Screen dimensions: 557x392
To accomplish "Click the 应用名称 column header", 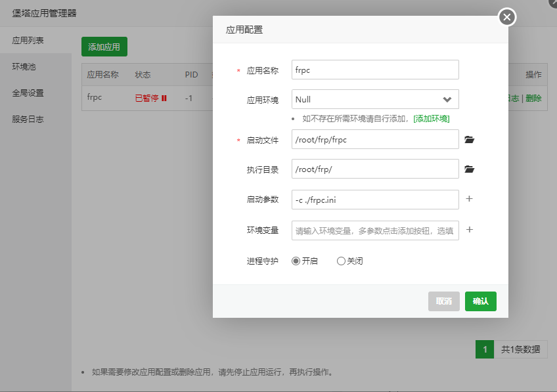I will point(102,75).
